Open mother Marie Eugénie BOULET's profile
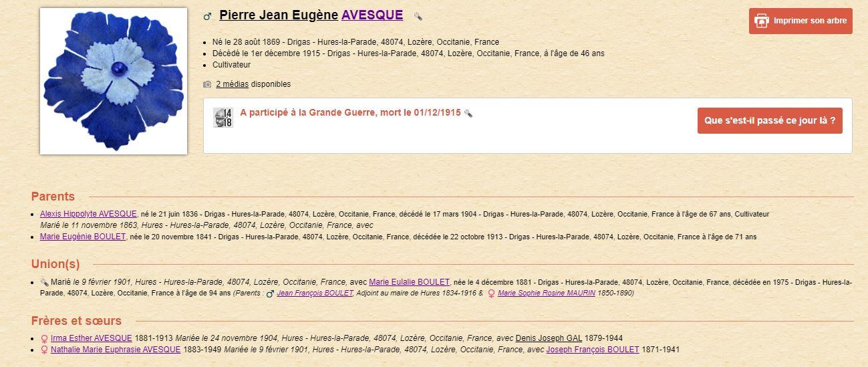868x367 pixels. pos(83,237)
